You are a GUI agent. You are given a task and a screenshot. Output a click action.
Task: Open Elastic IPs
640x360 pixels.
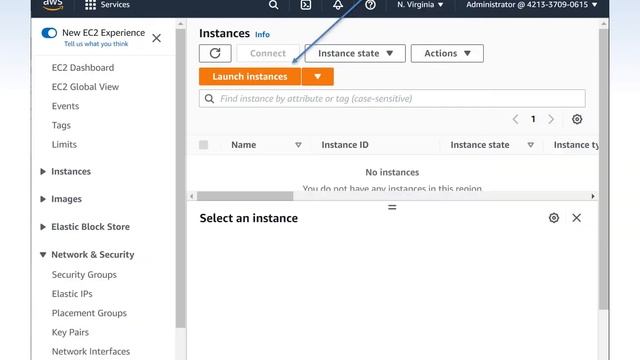tap(72, 294)
